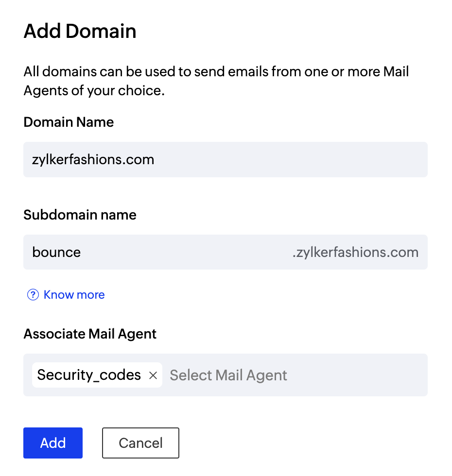Click the question-mark help icon

33,295
